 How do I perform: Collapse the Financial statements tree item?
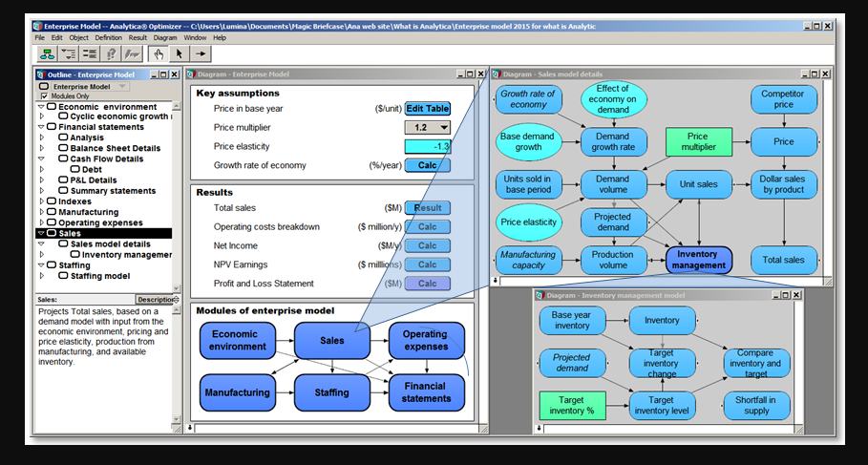pos(41,127)
